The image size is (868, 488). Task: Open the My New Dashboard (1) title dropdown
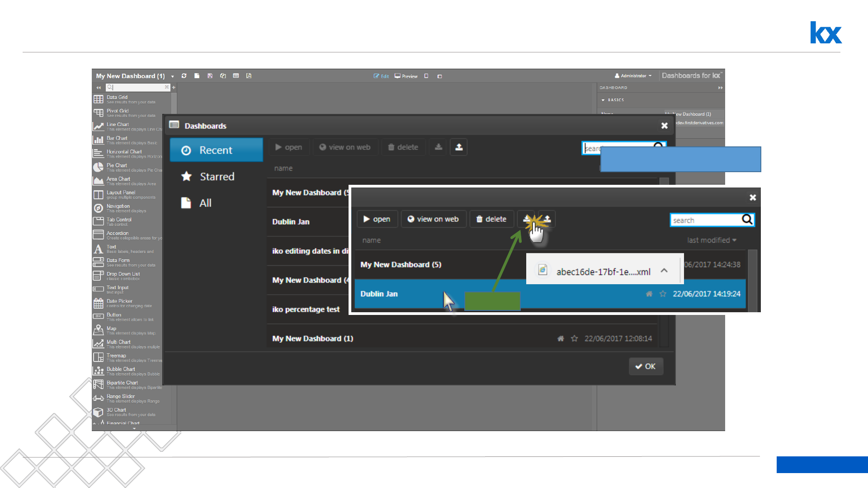(172, 76)
